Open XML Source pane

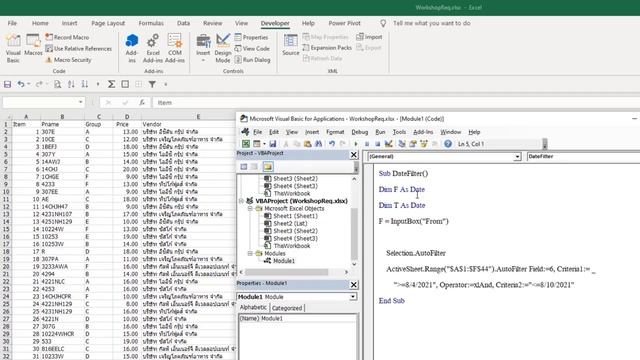point(291,45)
